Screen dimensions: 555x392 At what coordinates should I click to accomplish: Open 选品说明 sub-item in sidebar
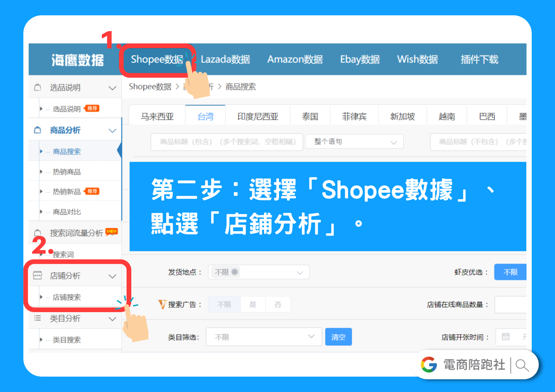click(x=67, y=109)
